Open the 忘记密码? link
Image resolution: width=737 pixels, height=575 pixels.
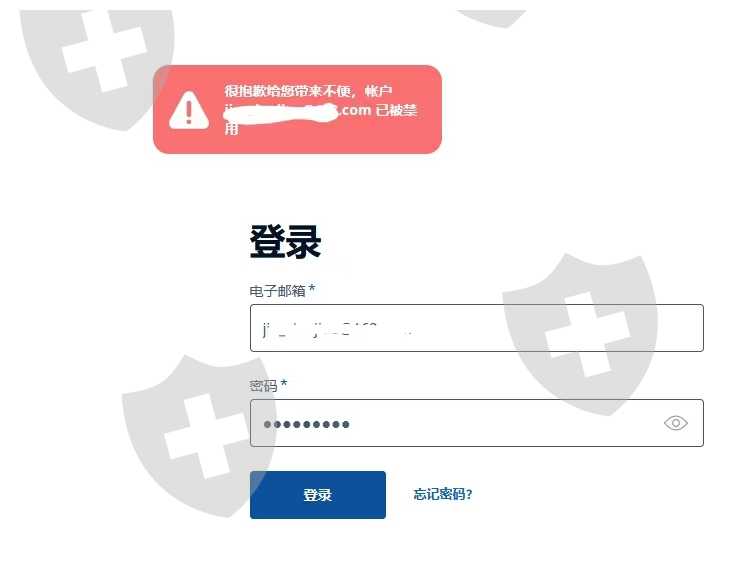pos(443,495)
